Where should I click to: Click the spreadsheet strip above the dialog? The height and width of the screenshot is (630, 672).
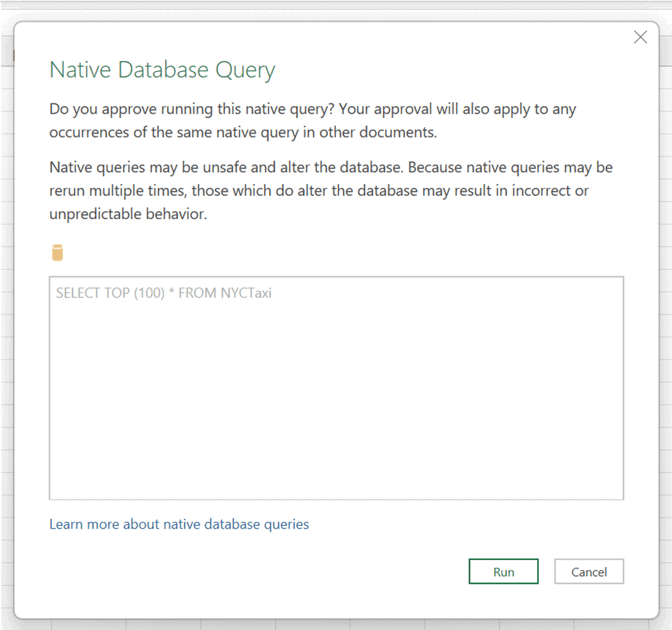click(x=321, y=9)
